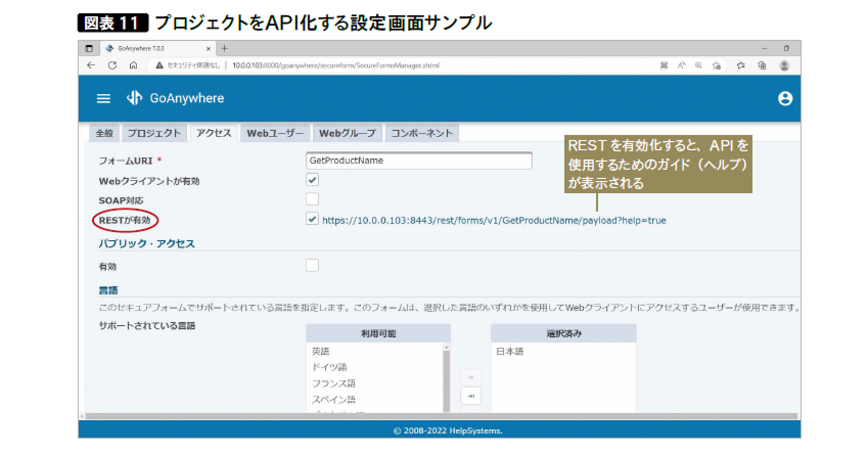Select 日本語 in selected languages list
Viewport: 868px width, 455px height.
point(510,351)
